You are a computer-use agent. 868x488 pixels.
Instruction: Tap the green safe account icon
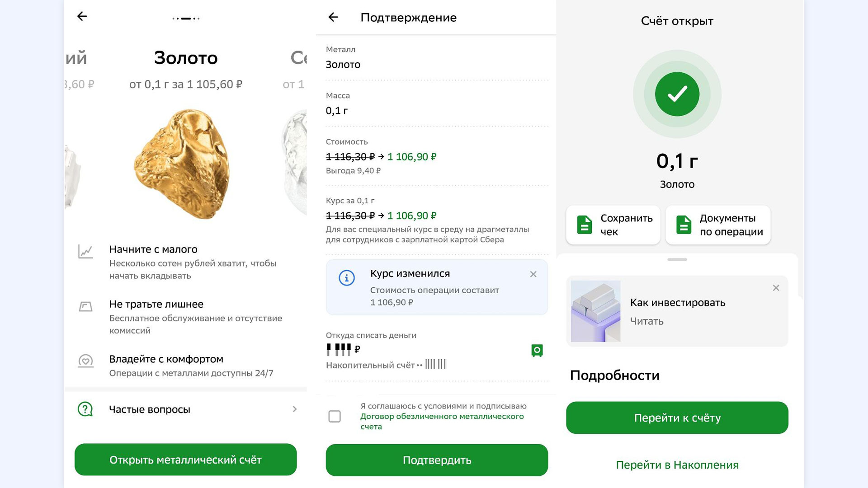click(x=537, y=351)
